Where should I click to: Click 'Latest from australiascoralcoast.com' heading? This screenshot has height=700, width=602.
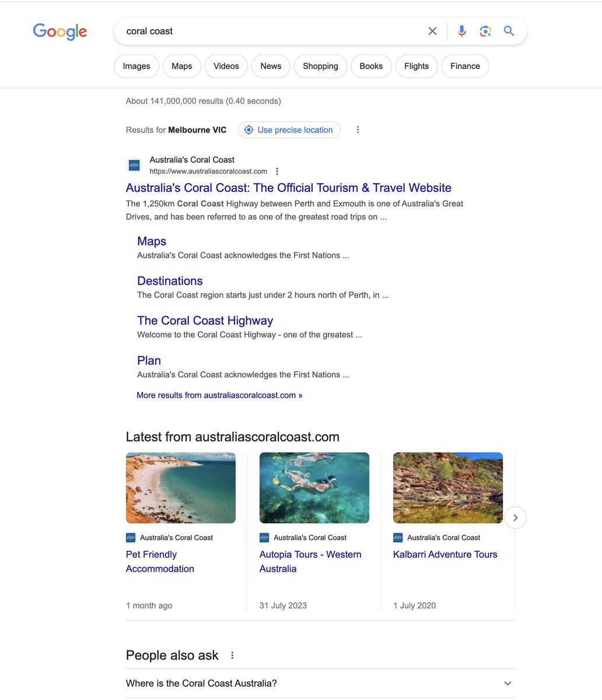(x=233, y=437)
